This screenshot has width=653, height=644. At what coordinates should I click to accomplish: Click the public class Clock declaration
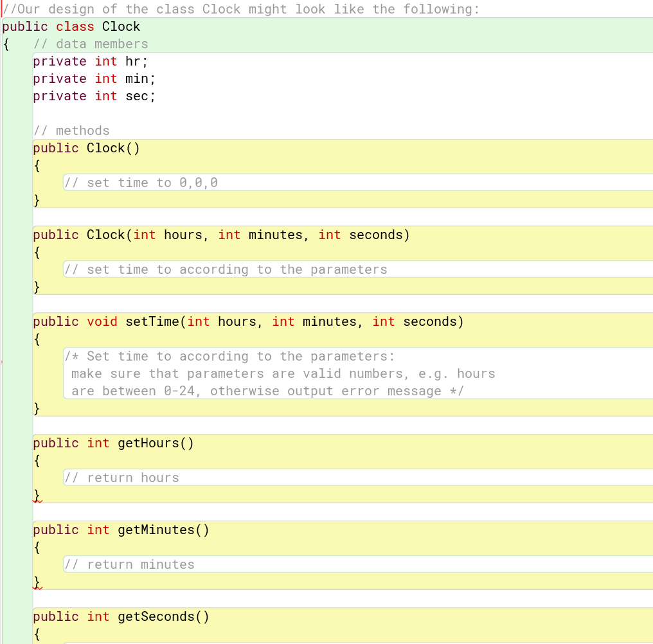pos(71,26)
